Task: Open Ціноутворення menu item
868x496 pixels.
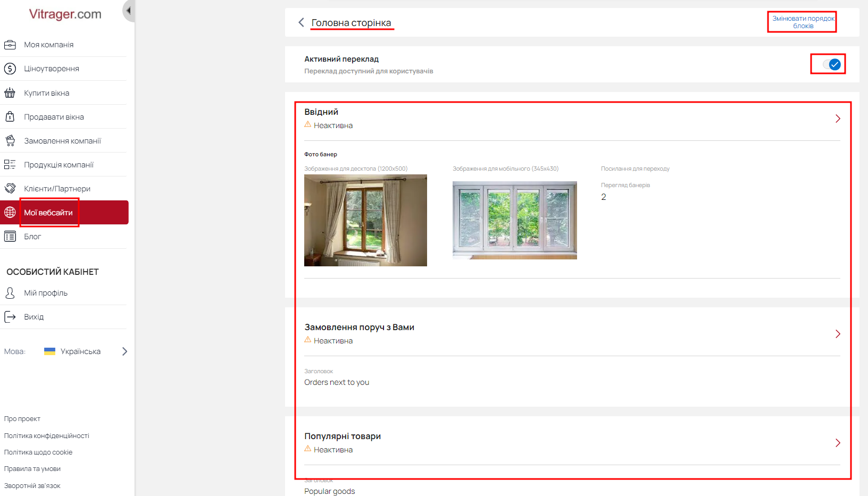Action: click(x=64, y=69)
